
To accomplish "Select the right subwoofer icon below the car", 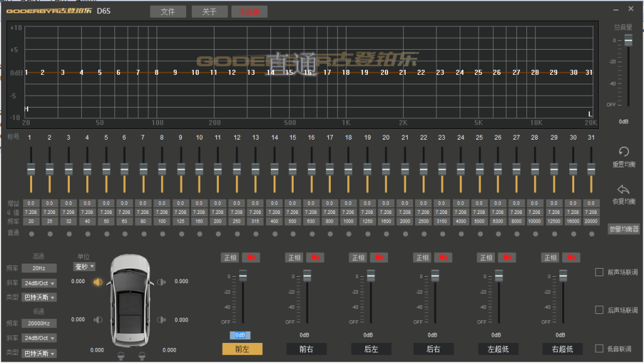I will click(142, 355).
